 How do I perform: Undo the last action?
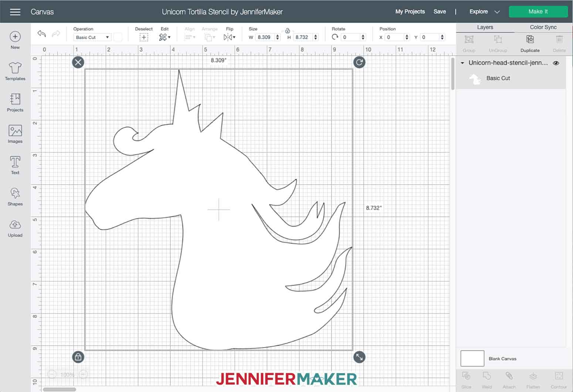42,34
